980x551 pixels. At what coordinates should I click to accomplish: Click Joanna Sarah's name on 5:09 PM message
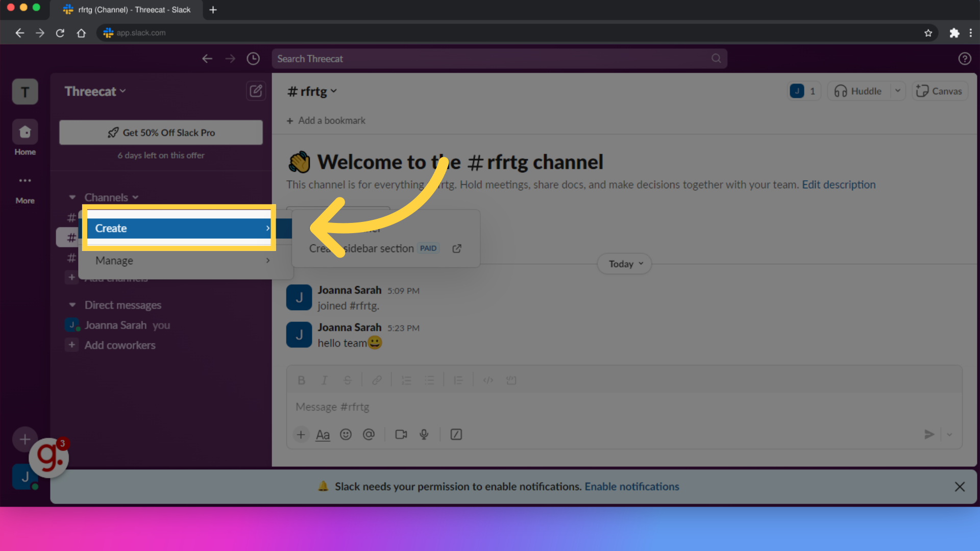(x=350, y=290)
